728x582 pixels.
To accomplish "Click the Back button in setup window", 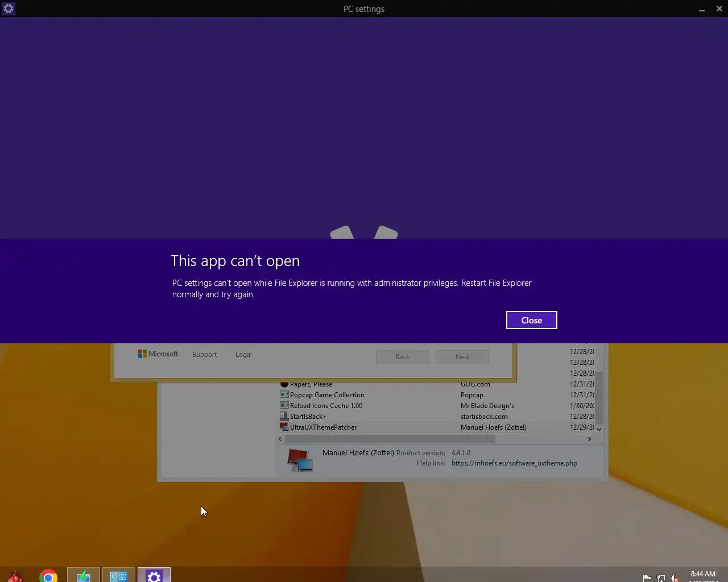I will (x=402, y=356).
